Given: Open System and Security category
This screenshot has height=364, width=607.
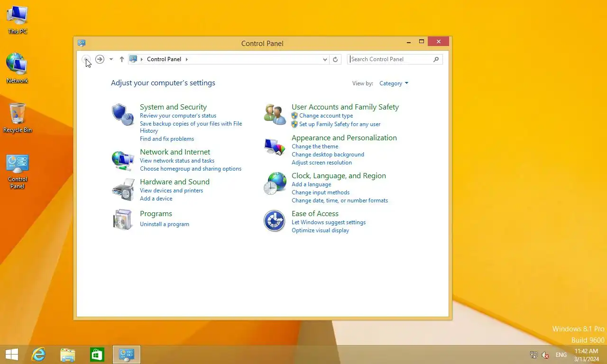Looking at the screenshot, I should click(x=173, y=107).
